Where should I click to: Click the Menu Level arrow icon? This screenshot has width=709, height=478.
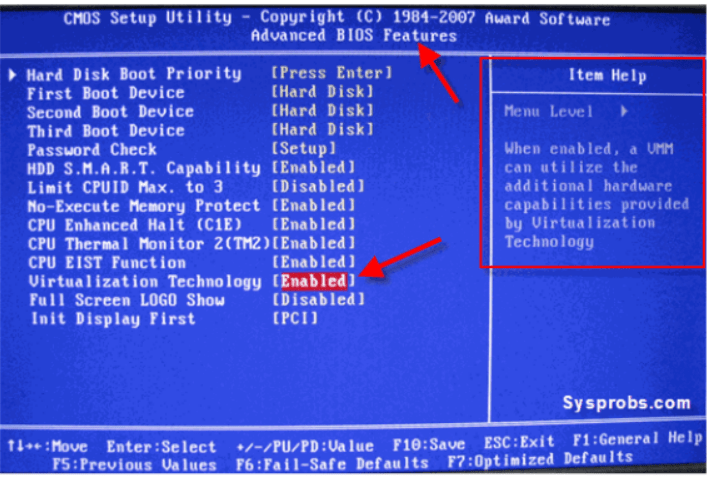pos(624,111)
